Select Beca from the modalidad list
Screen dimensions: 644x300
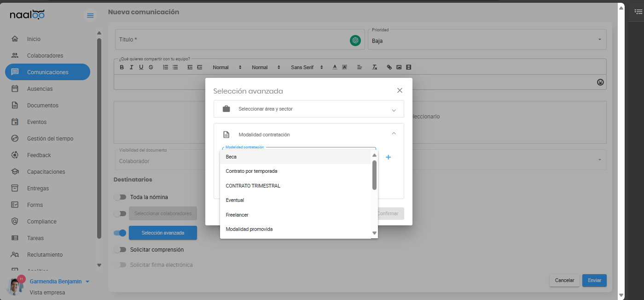tap(296, 157)
